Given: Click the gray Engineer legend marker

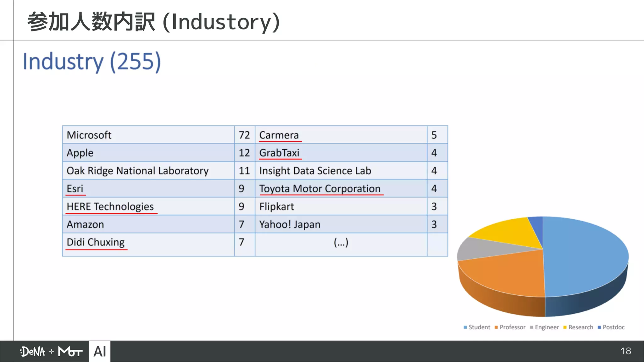Looking at the screenshot, I should 531,327.
